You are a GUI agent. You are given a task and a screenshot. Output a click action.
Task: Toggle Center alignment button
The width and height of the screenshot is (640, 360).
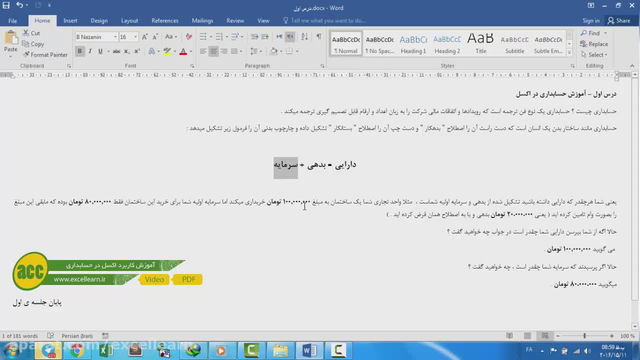click(213, 51)
